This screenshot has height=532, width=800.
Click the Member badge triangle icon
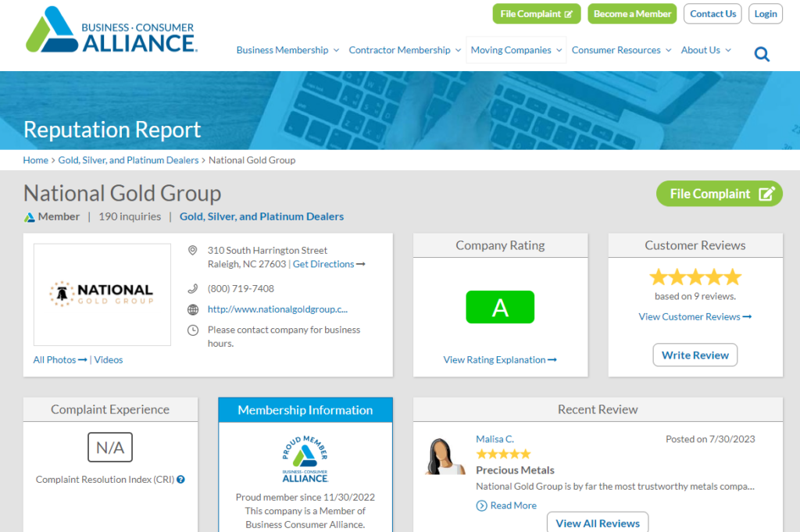pos(30,217)
